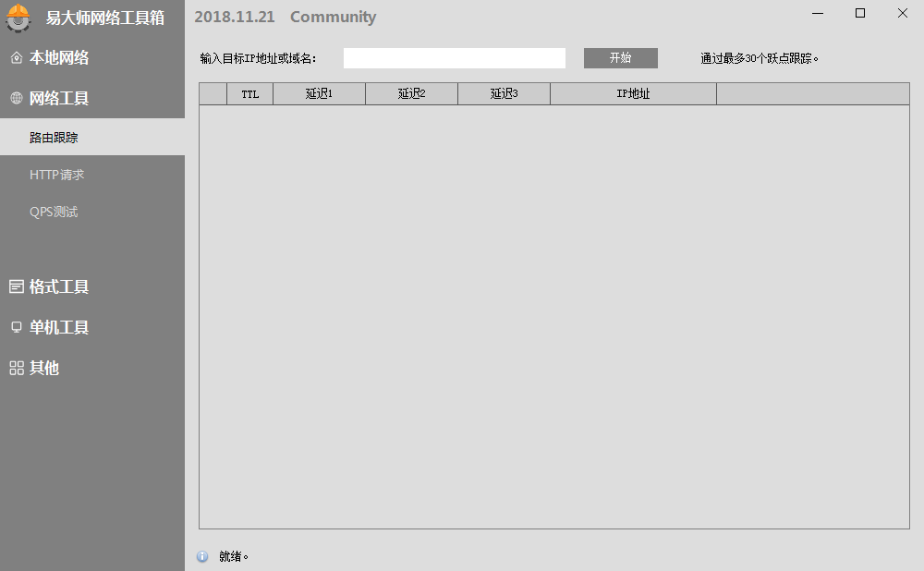Image resolution: width=924 pixels, height=571 pixels.
Task: Click the globe icon beside 网络工具
Action: click(17, 99)
